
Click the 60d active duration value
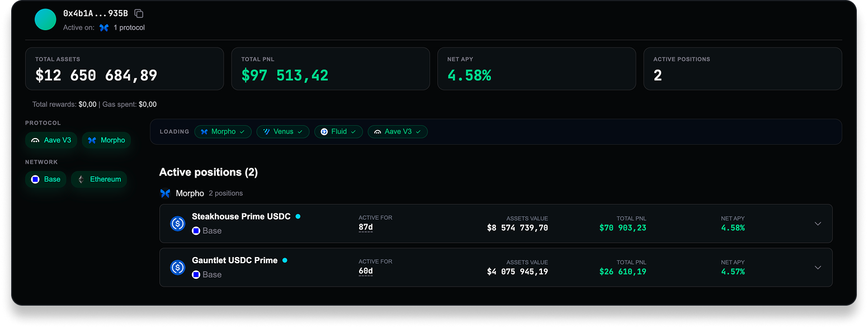pyautogui.click(x=366, y=272)
